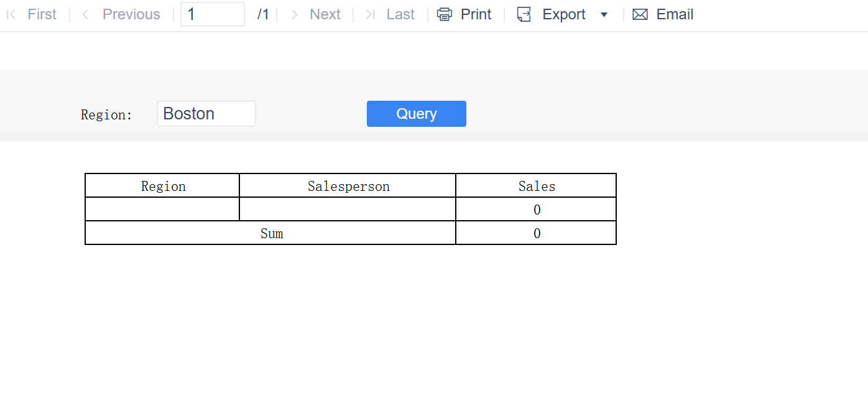Click the Region column header cell
The width and height of the screenshot is (868, 393).
[x=162, y=185]
